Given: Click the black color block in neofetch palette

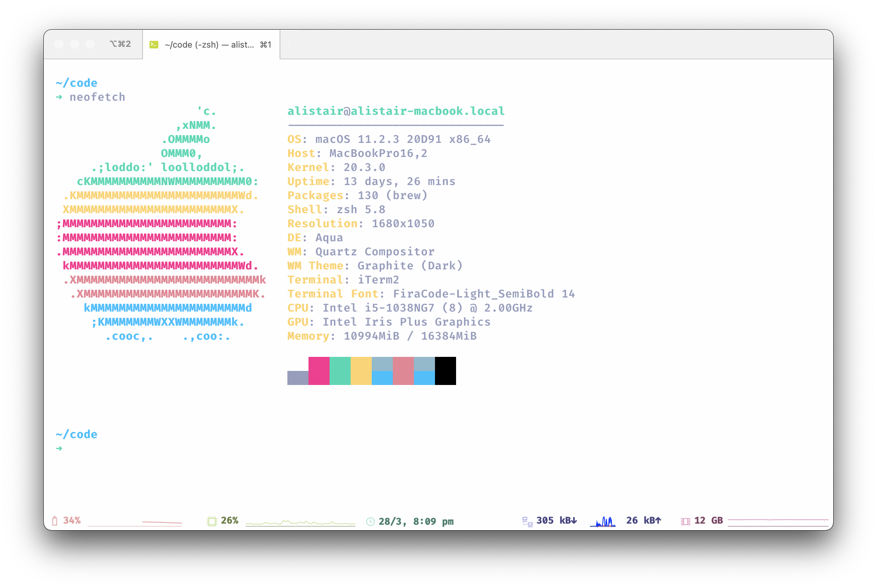Looking at the screenshot, I should pos(445,371).
